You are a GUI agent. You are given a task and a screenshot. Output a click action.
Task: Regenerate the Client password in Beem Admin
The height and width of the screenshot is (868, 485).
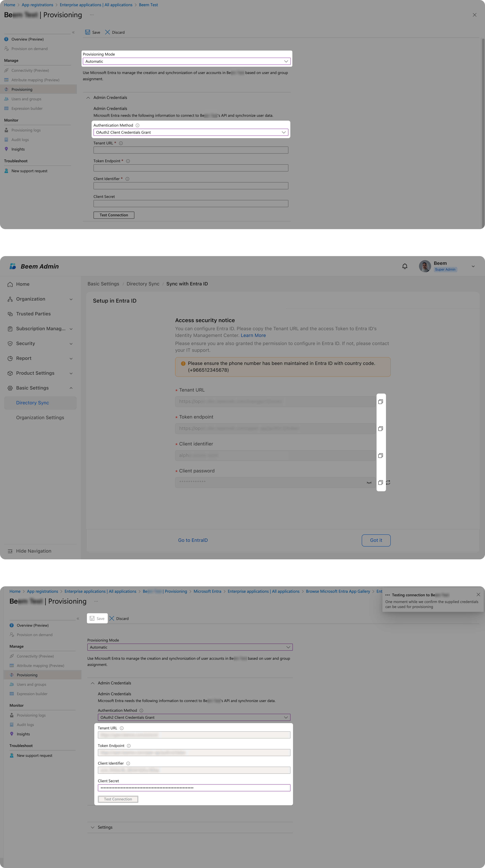pos(388,483)
